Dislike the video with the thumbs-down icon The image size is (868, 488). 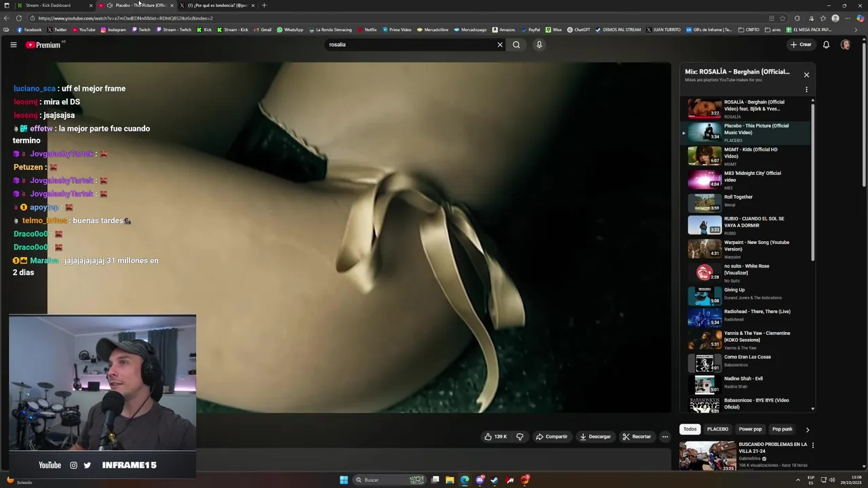tap(520, 436)
